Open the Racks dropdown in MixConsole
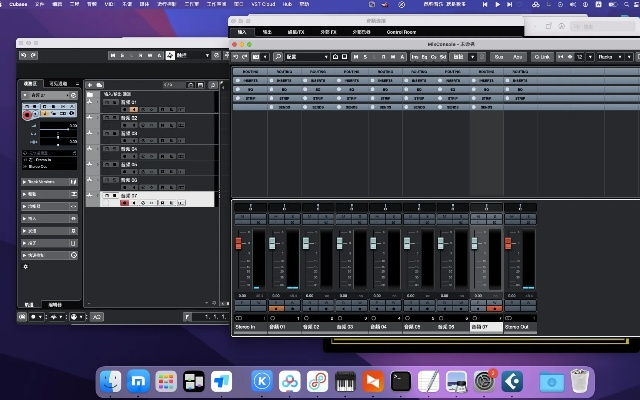Screen dimensions: 640x400 coord(607,56)
